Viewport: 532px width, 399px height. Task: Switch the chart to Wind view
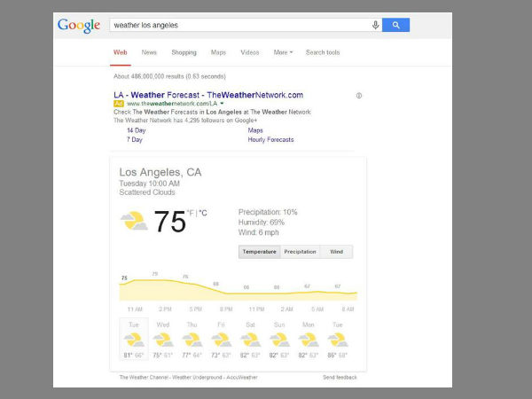(336, 252)
